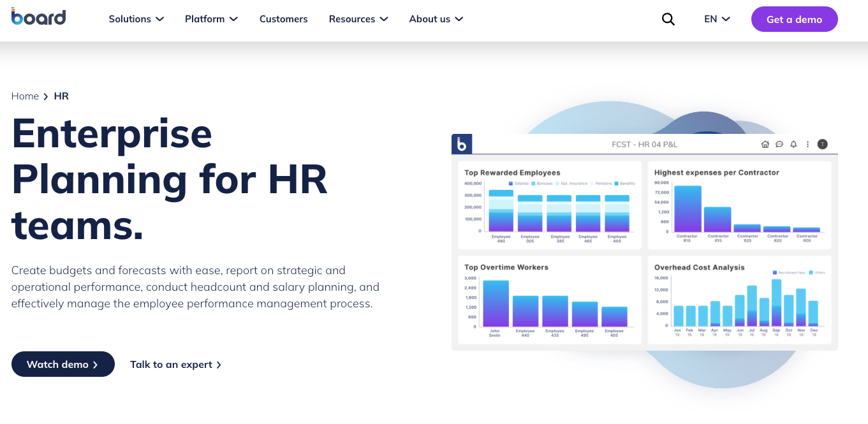Open the EN language selector
This screenshot has height=424, width=868.
click(717, 19)
